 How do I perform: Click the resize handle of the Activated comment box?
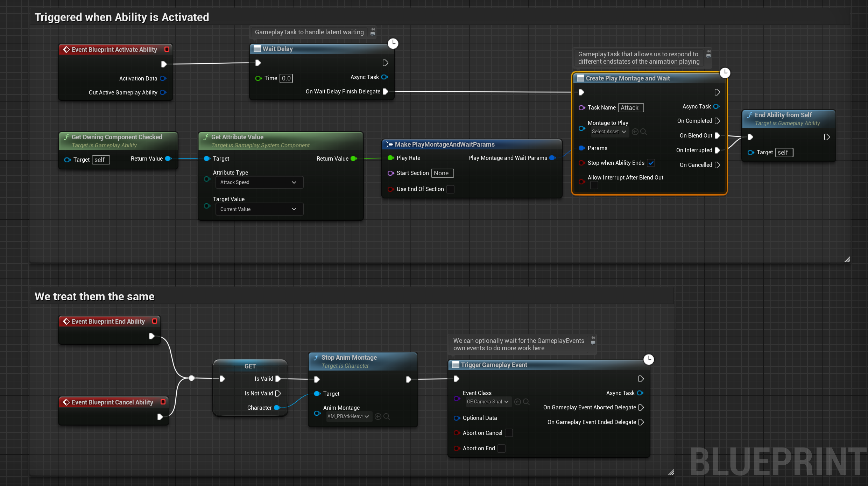pyautogui.click(x=847, y=259)
